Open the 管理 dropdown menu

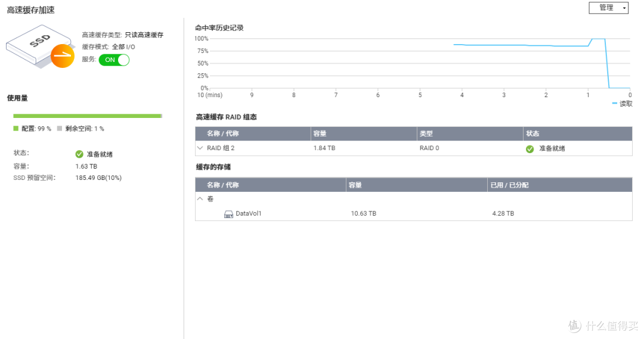[608, 8]
